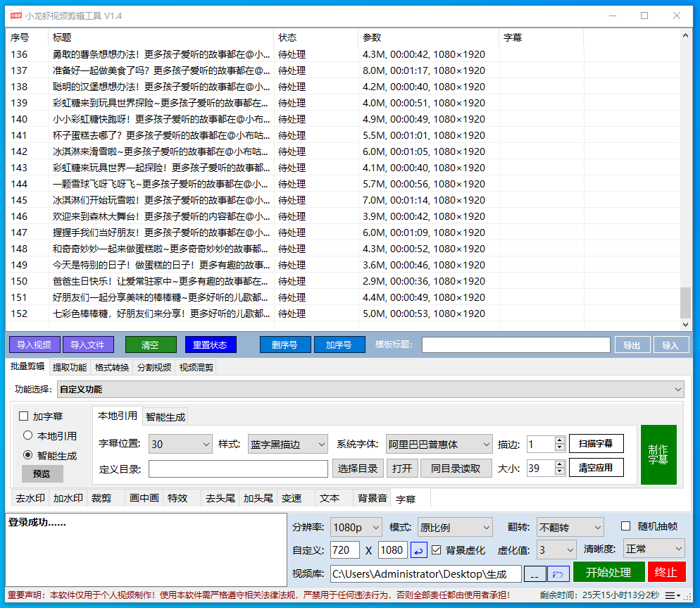Enable the 加字幕 checkbox
The image size is (700, 608).
(22, 416)
